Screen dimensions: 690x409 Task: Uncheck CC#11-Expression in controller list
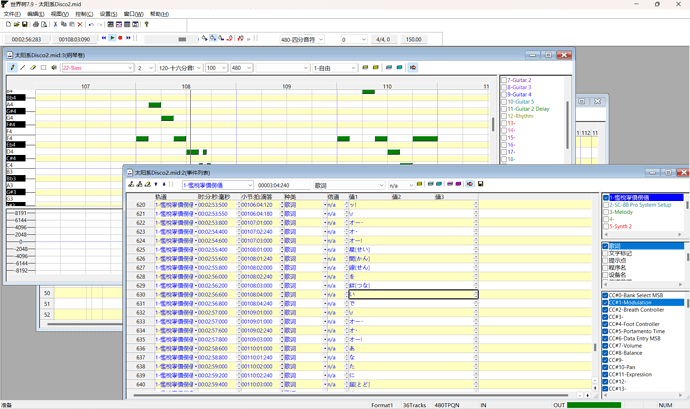tap(605, 375)
